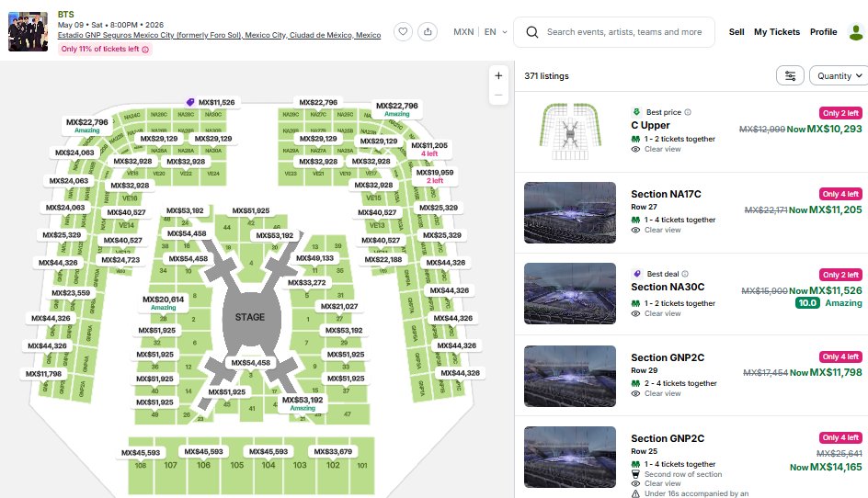Click the purple tag icon beside MX$11,526
The width and height of the screenshot is (868, 498).
coord(190,102)
